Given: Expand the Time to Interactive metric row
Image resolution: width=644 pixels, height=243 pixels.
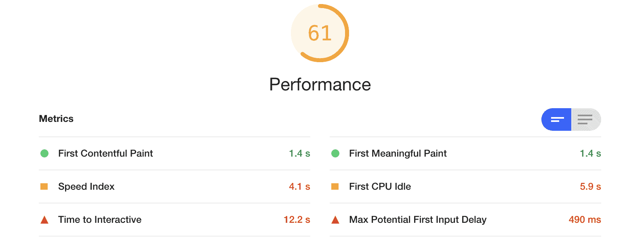Looking at the screenshot, I should [x=99, y=220].
